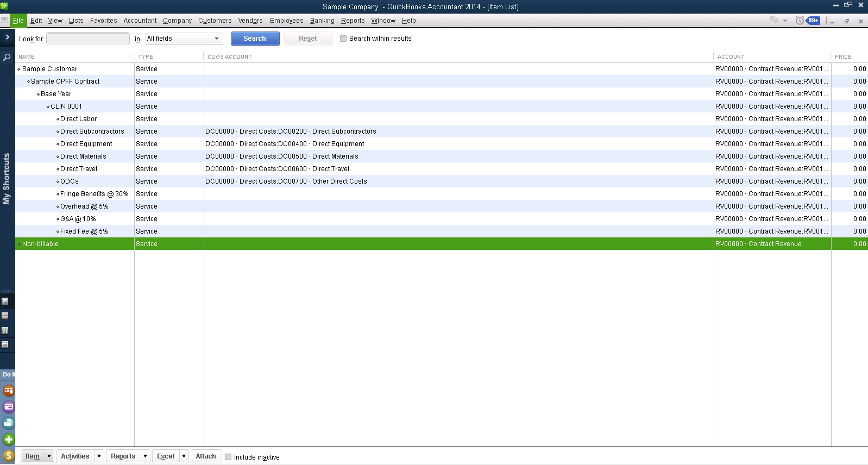The image size is (868, 465).
Task: Select the Fringe Benefits @ 30% item
Action: [x=442, y=194]
